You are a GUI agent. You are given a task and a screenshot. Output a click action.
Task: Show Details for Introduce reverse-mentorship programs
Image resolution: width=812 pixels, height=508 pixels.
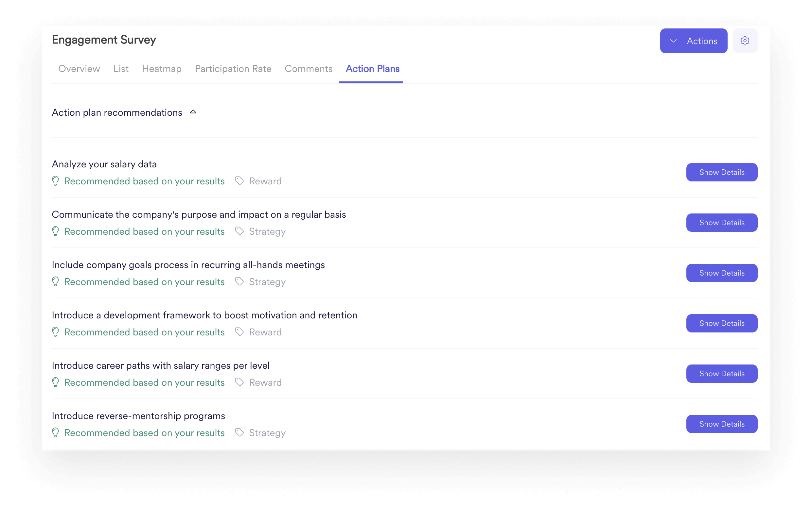coord(722,424)
